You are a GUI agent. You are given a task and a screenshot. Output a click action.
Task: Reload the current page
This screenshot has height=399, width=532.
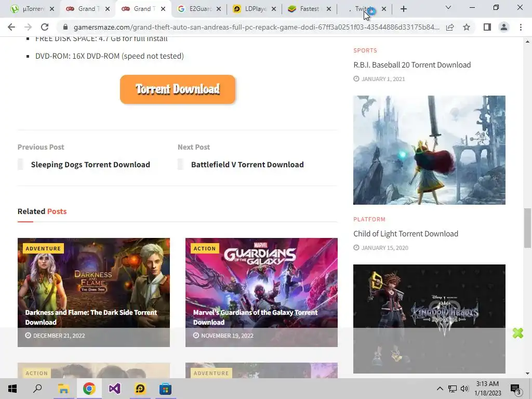pos(45,27)
